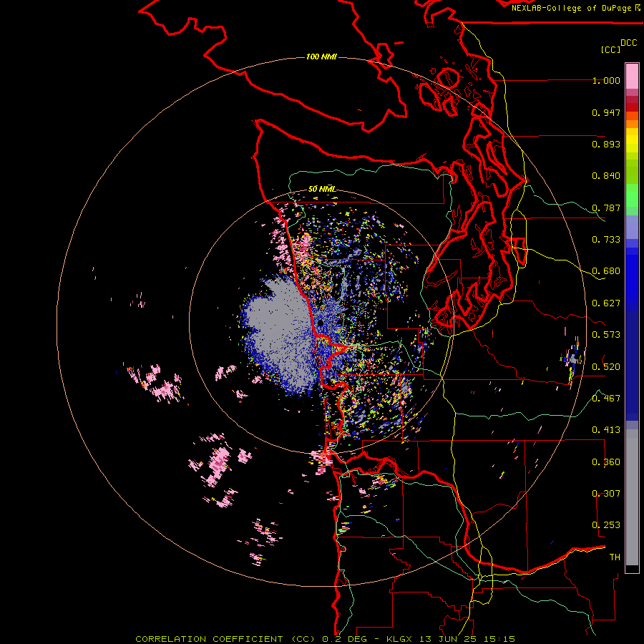Select the 0.947 legend value
This screenshot has width=644, height=644.
click(606, 112)
